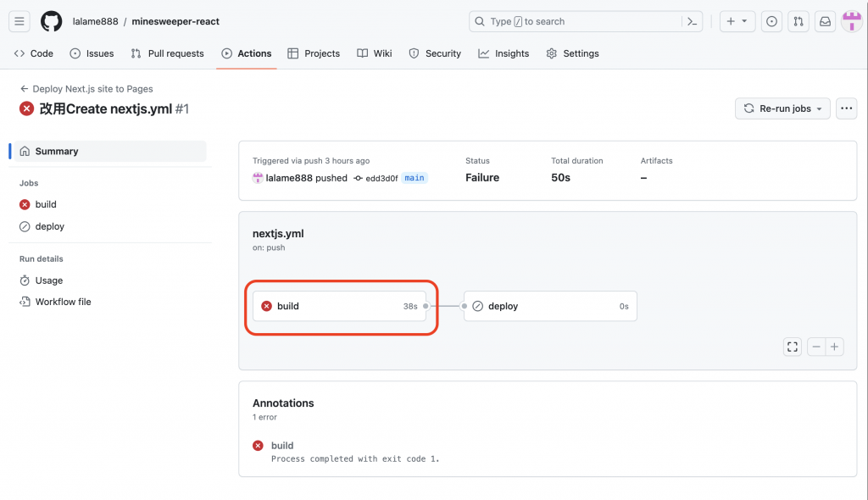Open the three-dot workflow options menu
The height and width of the screenshot is (500, 868).
click(x=846, y=108)
